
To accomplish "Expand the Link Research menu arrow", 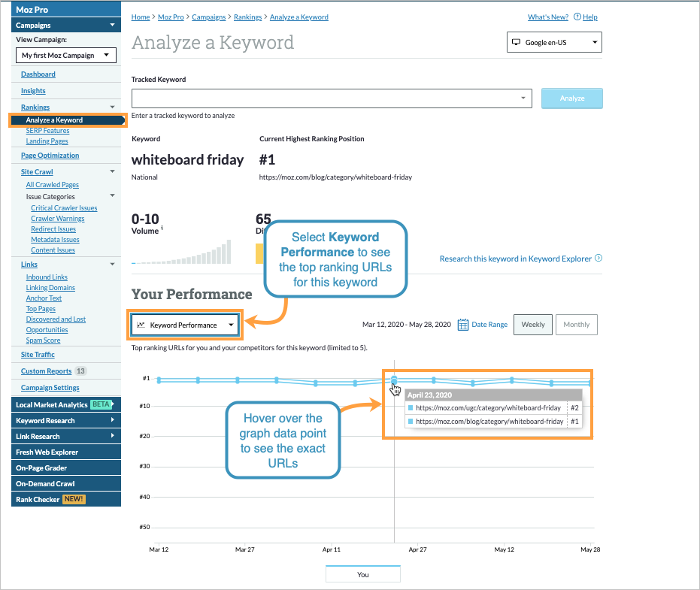I will [112, 436].
